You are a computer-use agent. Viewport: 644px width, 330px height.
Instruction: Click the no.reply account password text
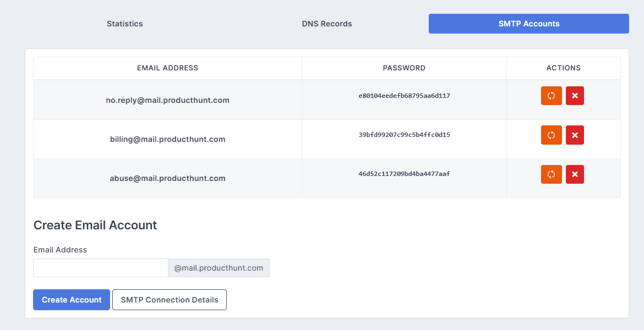404,96
